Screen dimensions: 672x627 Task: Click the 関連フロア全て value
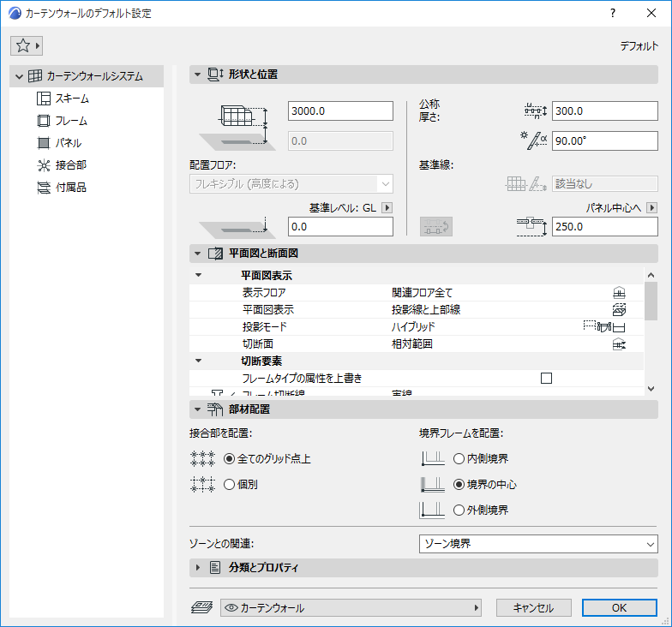tap(422, 293)
